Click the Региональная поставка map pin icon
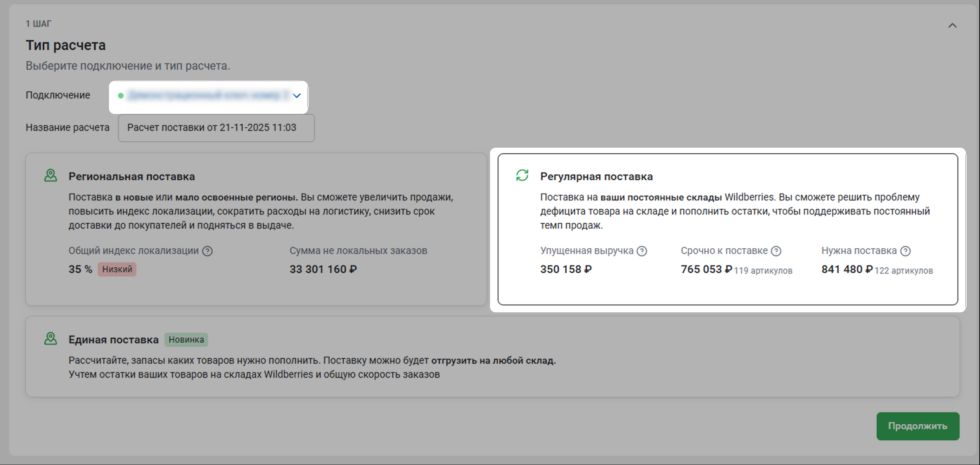The width and height of the screenshot is (980, 465). (x=51, y=176)
